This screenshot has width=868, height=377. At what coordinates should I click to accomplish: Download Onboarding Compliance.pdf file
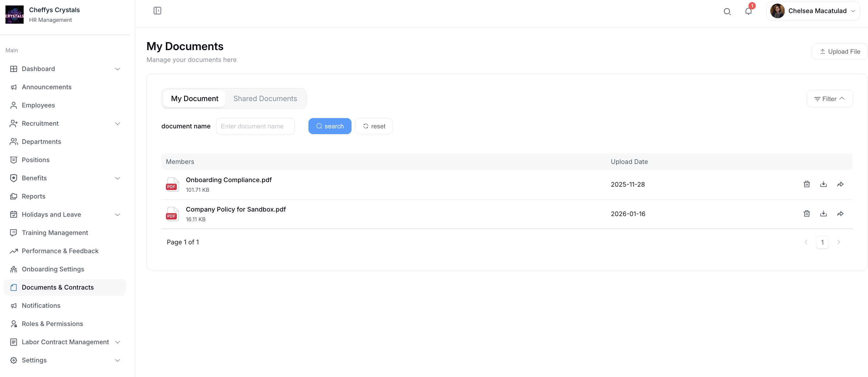[x=823, y=184]
